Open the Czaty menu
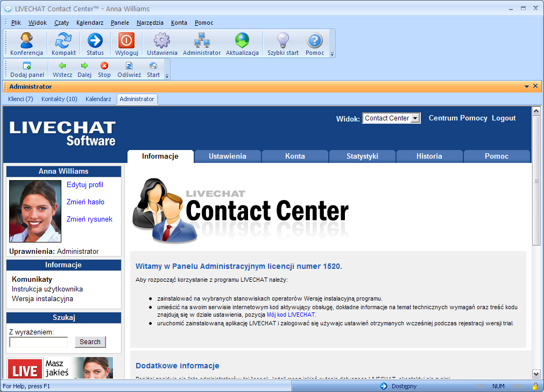Image resolution: width=544 pixels, height=392 pixels. tap(61, 23)
